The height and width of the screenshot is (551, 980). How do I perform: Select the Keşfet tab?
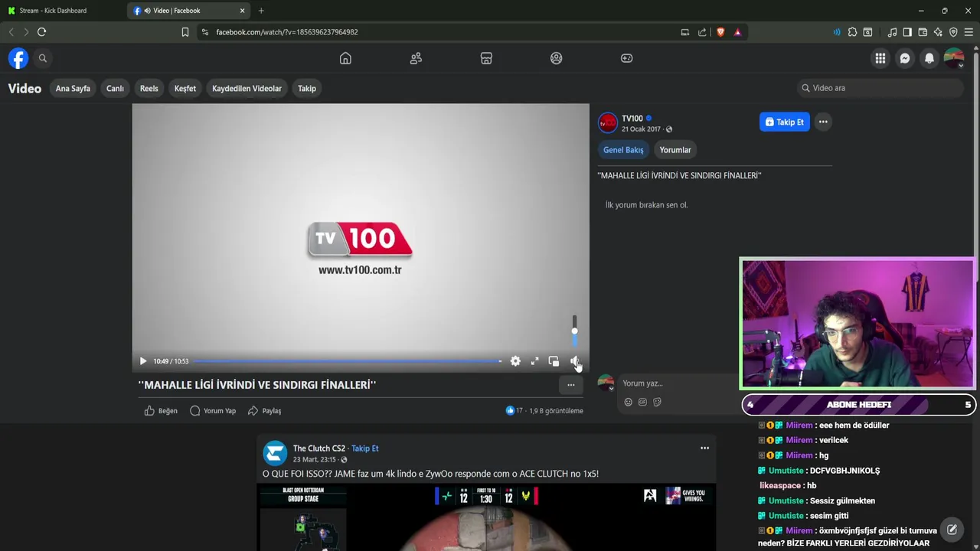point(185,88)
